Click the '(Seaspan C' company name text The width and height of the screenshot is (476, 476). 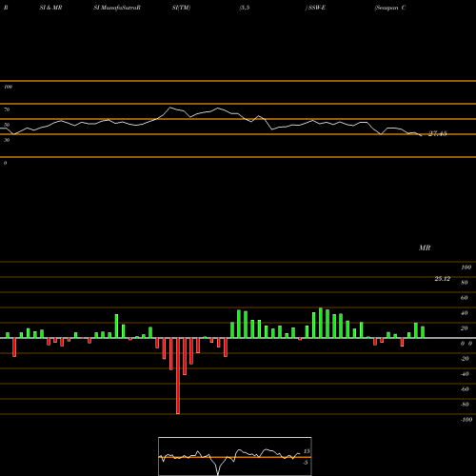click(389, 8)
